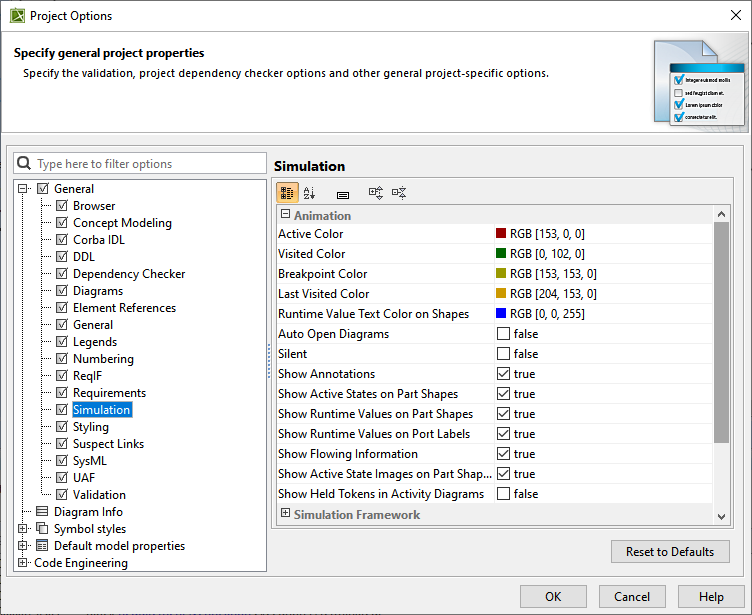Click the Alphabetical sort icon
This screenshot has height=615, width=752.
point(309,193)
